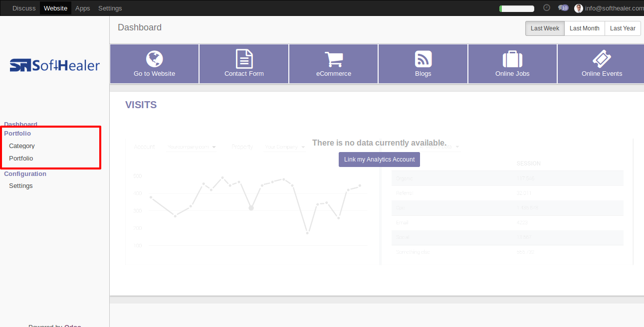Open the Online Events ticket icon
The height and width of the screenshot is (327, 644).
(x=602, y=59)
